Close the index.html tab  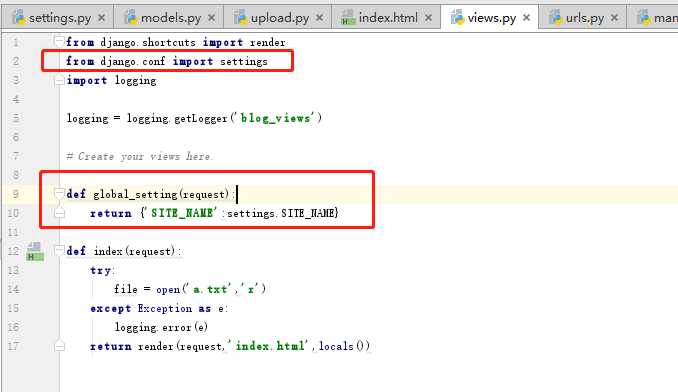pyautogui.click(x=429, y=18)
